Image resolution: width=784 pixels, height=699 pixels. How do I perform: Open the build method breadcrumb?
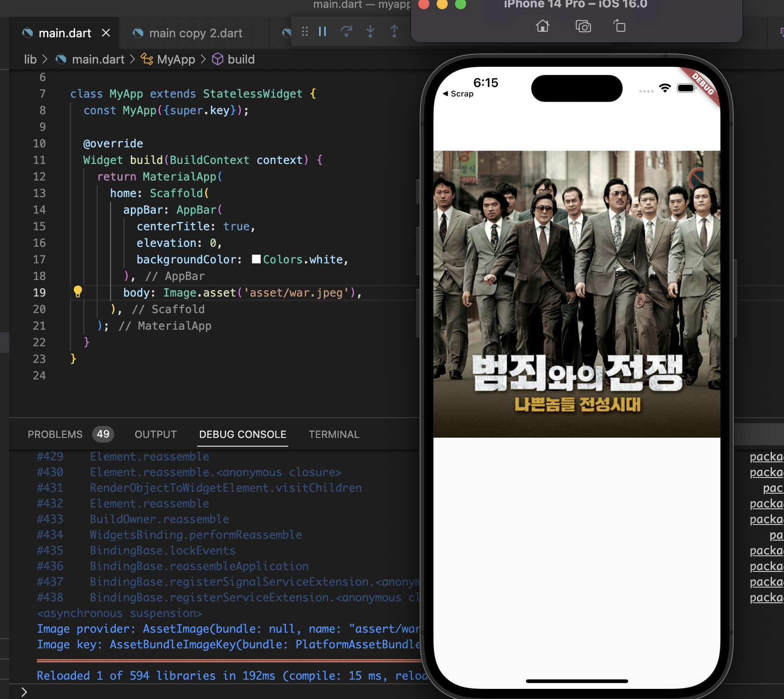(x=241, y=59)
